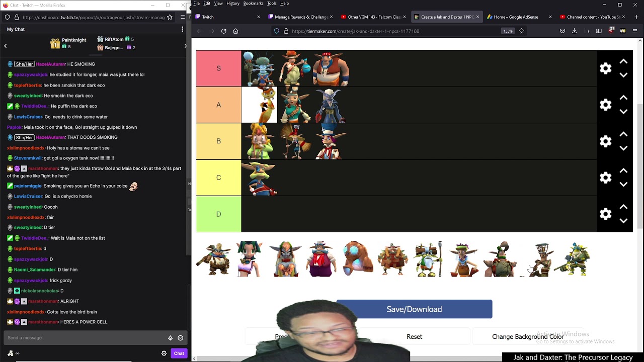Open the emote picker in chat
644x362 pixels.
[x=180, y=338]
